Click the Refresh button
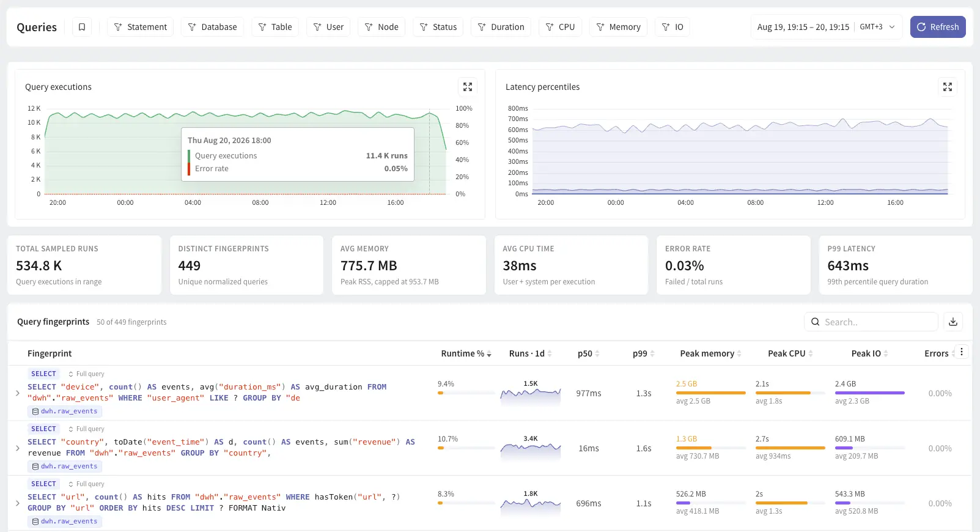The width and height of the screenshot is (980, 532). [938, 27]
